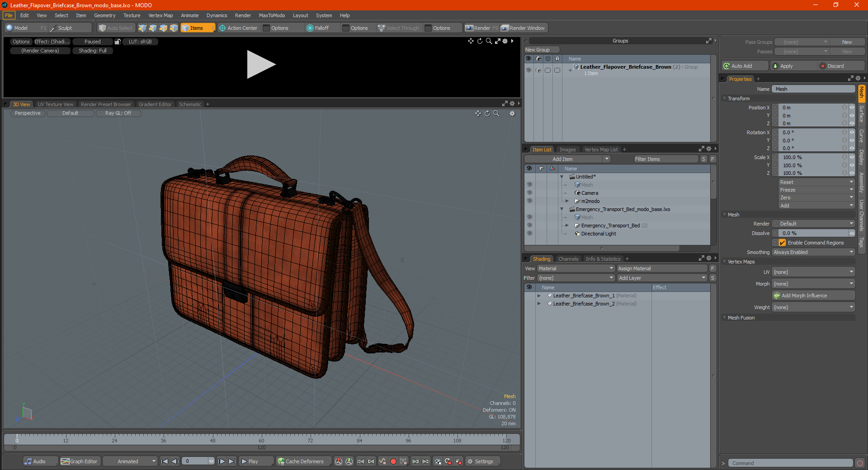Open the Geometry menu
Viewport: 868px width, 470px height.
pyautogui.click(x=104, y=15)
